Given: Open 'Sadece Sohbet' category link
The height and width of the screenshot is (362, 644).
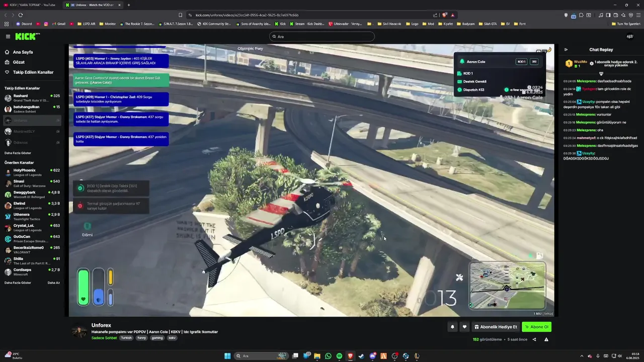Looking at the screenshot, I should tap(104, 338).
